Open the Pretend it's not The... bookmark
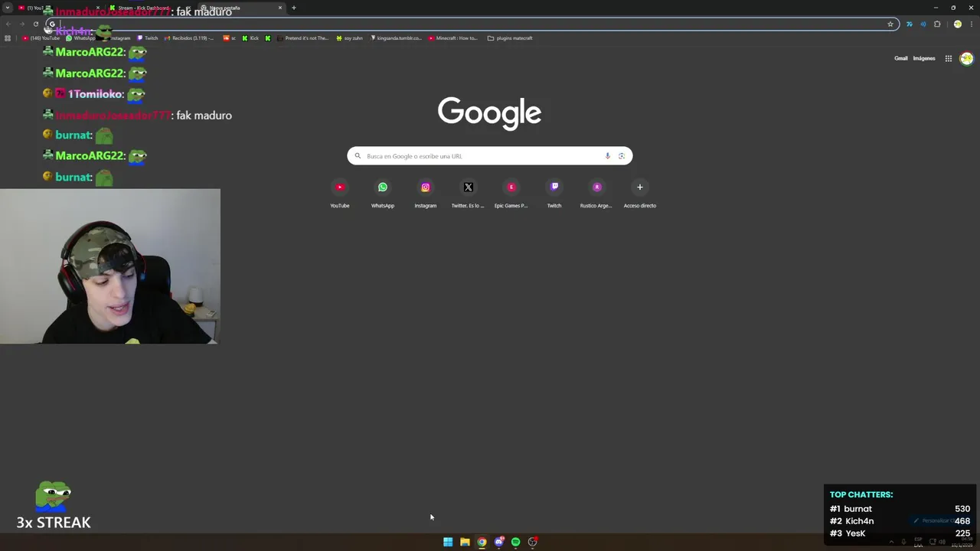The height and width of the screenshot is (551, 980). coord(303,38)
